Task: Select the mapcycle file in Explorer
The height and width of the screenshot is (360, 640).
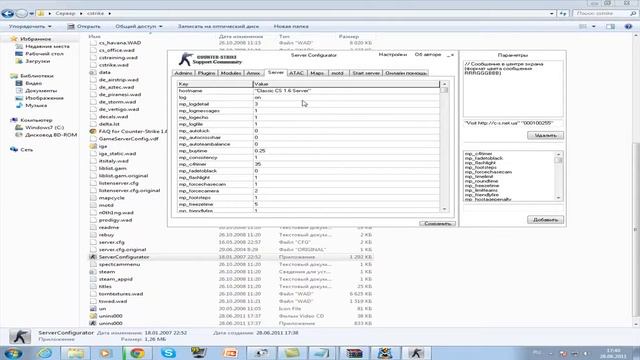Action: (x=111, y=198)
